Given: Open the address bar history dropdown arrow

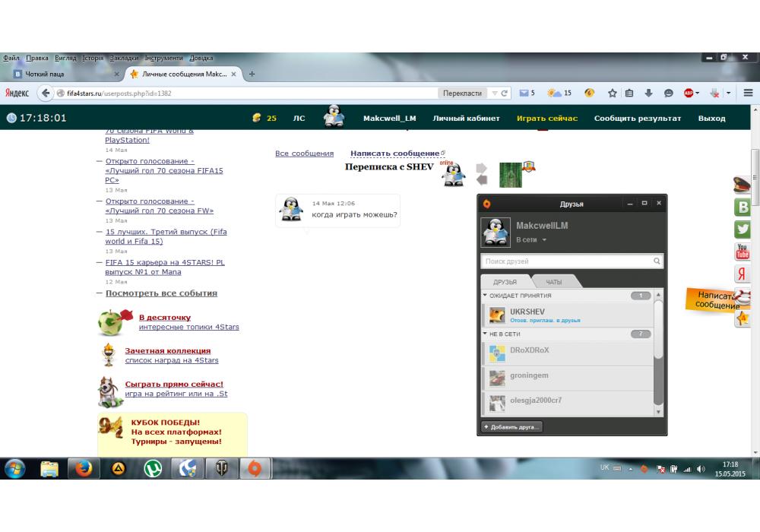Looking at the screenshot, I should (495, 93).
